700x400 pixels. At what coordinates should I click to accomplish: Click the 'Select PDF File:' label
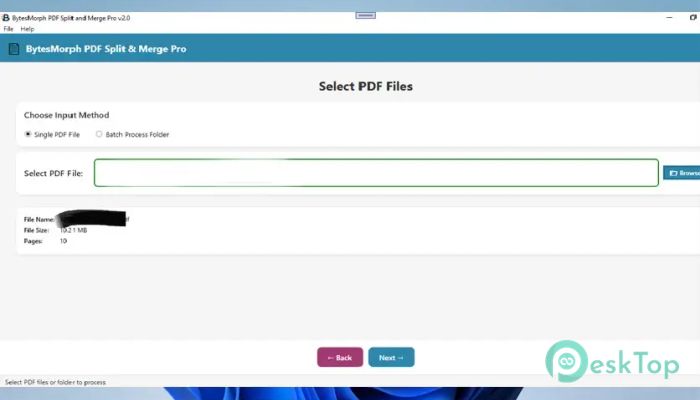[x=54, y=173]
